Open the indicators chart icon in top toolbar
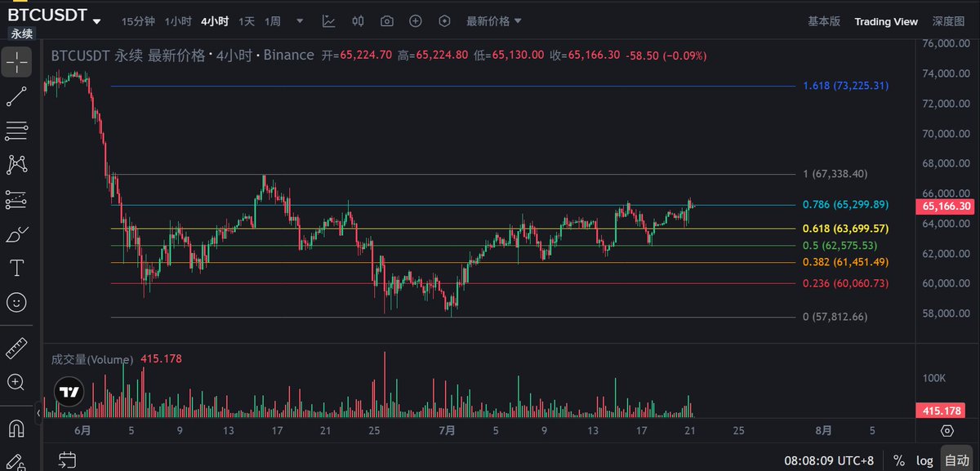 328,21
